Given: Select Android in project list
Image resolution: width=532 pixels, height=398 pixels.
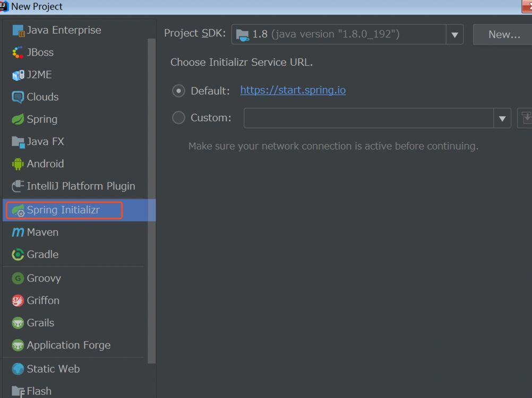Looking at the screenshot, I should (x=45, y=164).
